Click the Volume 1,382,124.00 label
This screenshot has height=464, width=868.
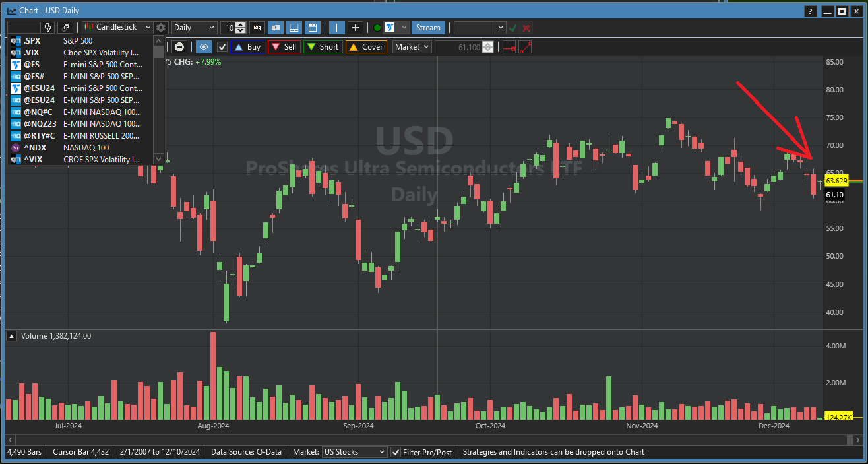56,336
